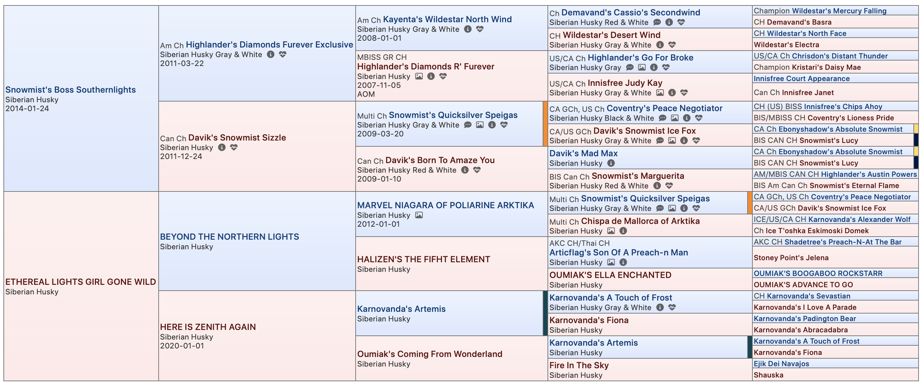Open Highlander's Diamonds Furever Exclusive link

pos(270,45)
